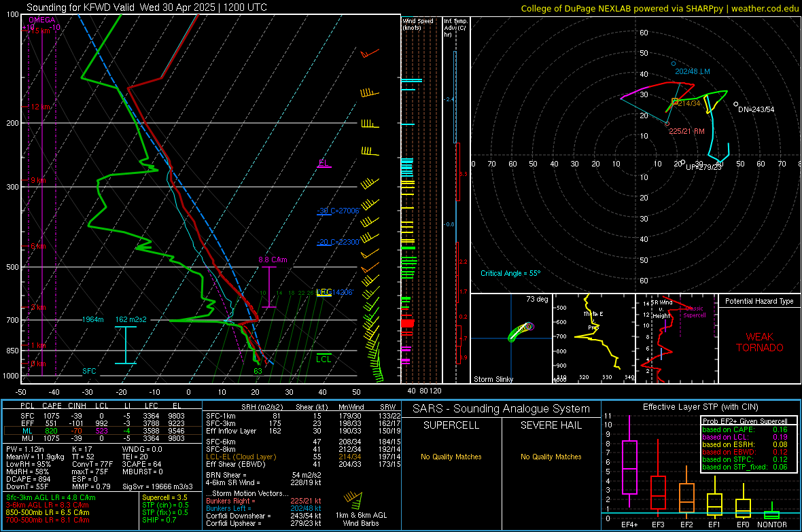Screen dimensions: 802x532
Task: Select the magenta "OMEGA" label
Action: click(x=42, y=20)
